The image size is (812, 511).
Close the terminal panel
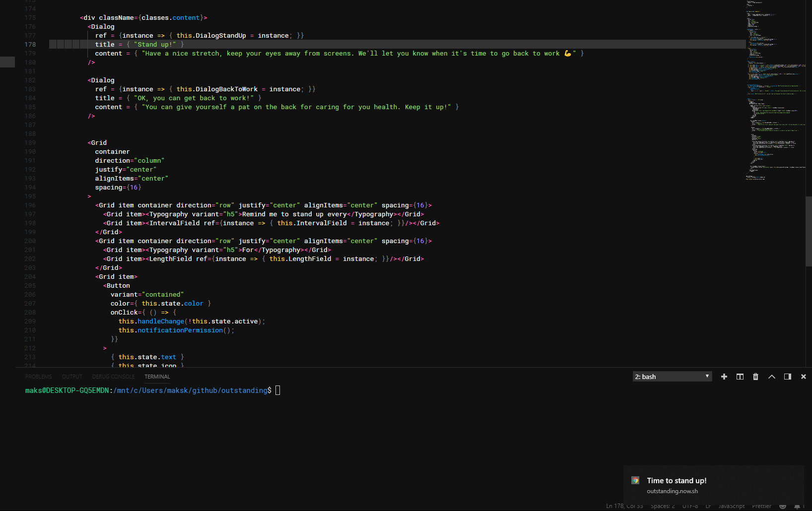(804, 377)
